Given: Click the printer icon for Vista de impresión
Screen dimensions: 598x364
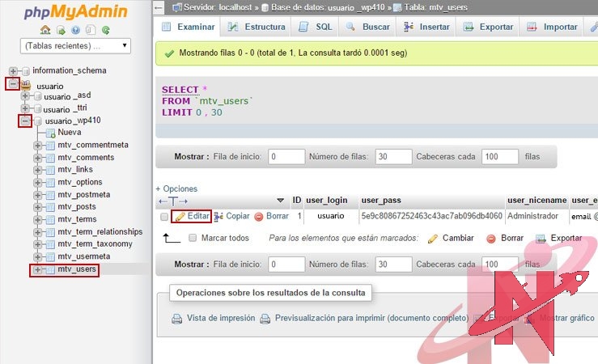Looking at the screenshot, I should 176,319.
